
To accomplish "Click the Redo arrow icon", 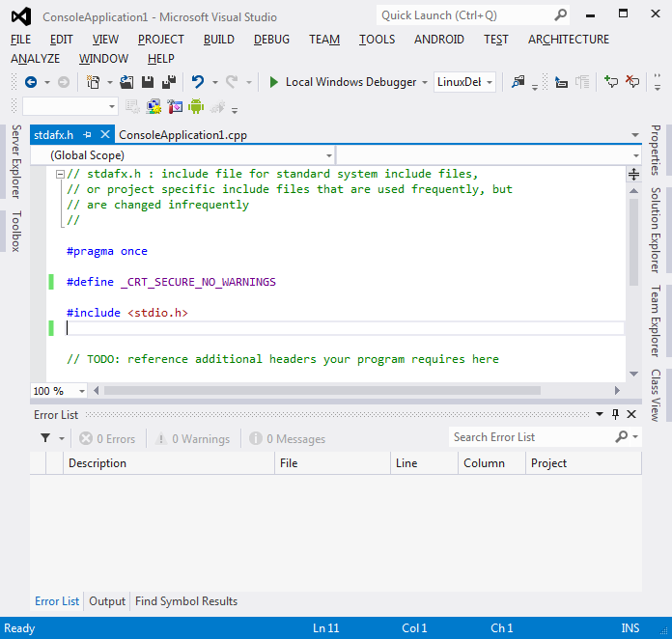I will 232,81.
